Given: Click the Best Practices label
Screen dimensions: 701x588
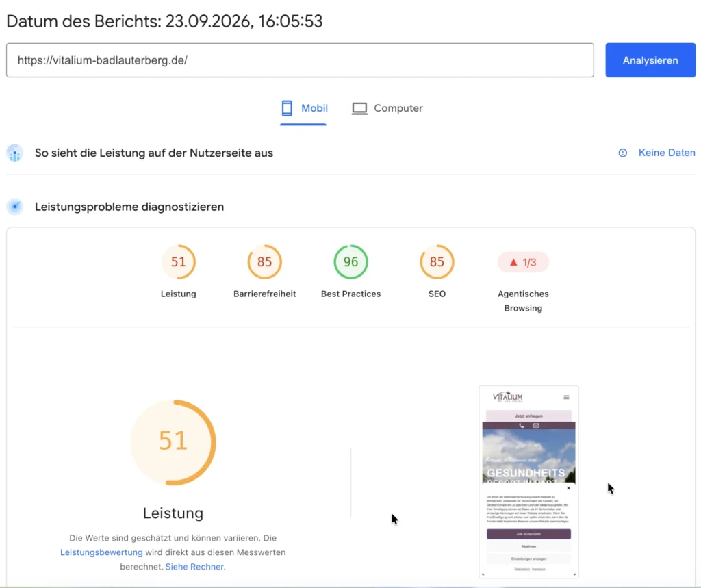Looking at the screenshot, I should coord(351,294).
